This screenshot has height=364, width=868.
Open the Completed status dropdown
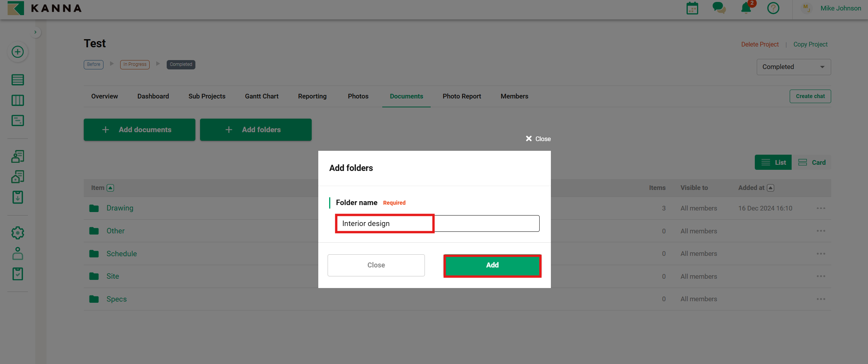(793, 67)
